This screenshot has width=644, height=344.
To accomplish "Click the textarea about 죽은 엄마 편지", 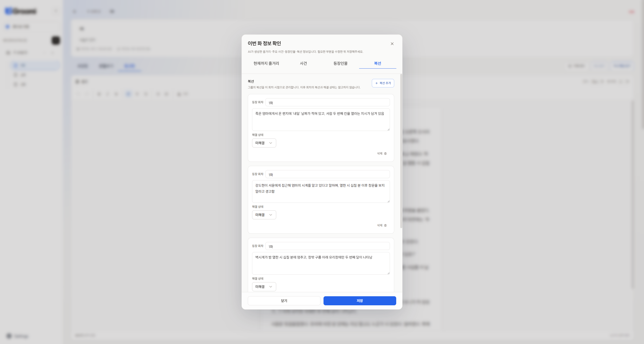I will pyautogui.click(x=321, y=120).
